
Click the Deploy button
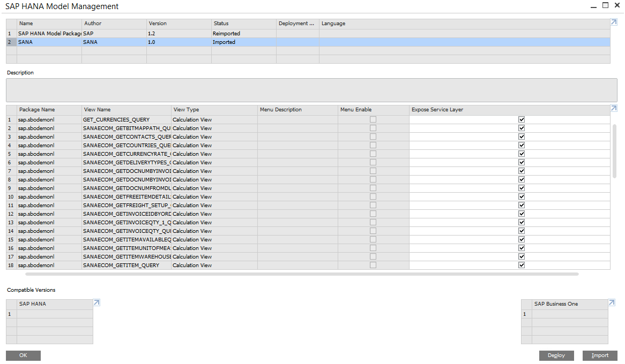(x=556, y=355)
